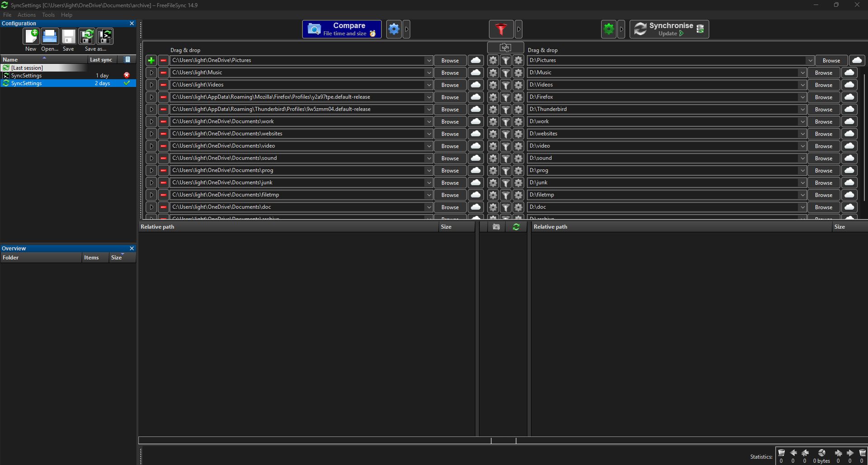The height and width of the screenshot is (465, 868).
Task: Click Browse for the work folder
Action: pos(450,121)
